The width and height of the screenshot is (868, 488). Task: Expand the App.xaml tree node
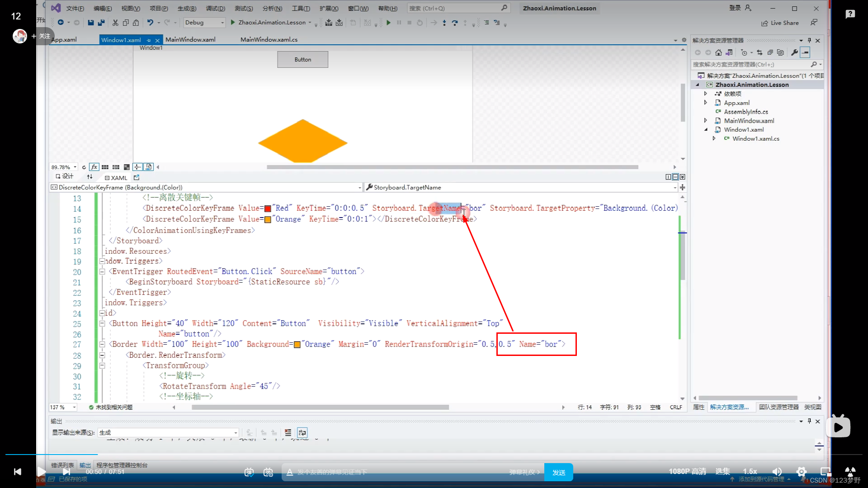[705, 103]
